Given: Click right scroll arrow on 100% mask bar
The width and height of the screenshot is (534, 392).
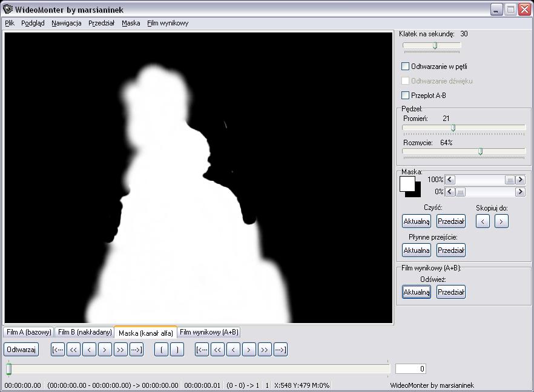Looking at the screenshot, I should [520, 180].
